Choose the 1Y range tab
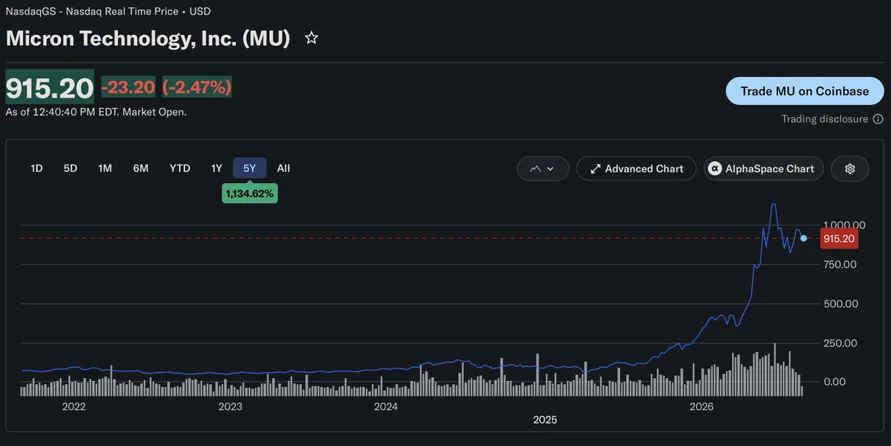Image resolution: width=891 pixels, height=446 pixels. click(216, 168)
